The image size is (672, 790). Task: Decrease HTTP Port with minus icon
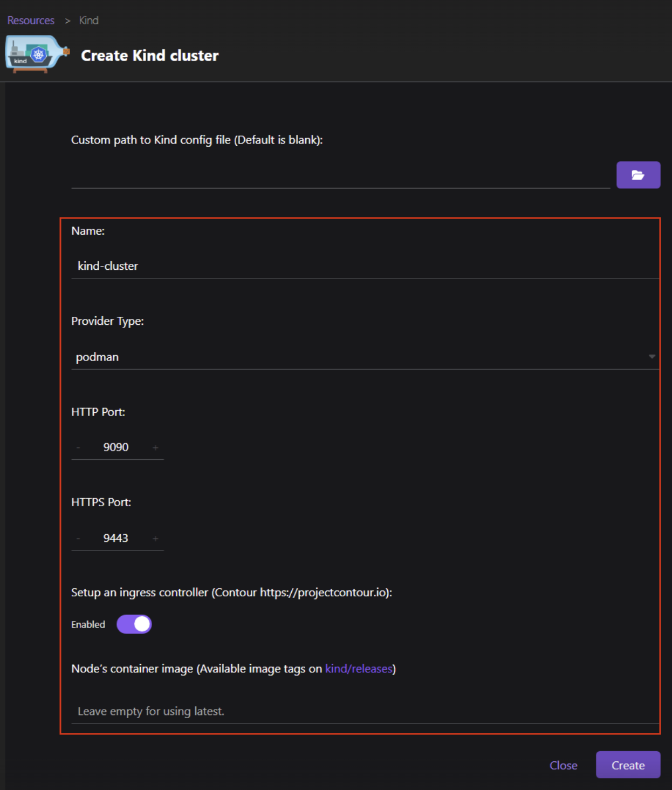[78, 448]
